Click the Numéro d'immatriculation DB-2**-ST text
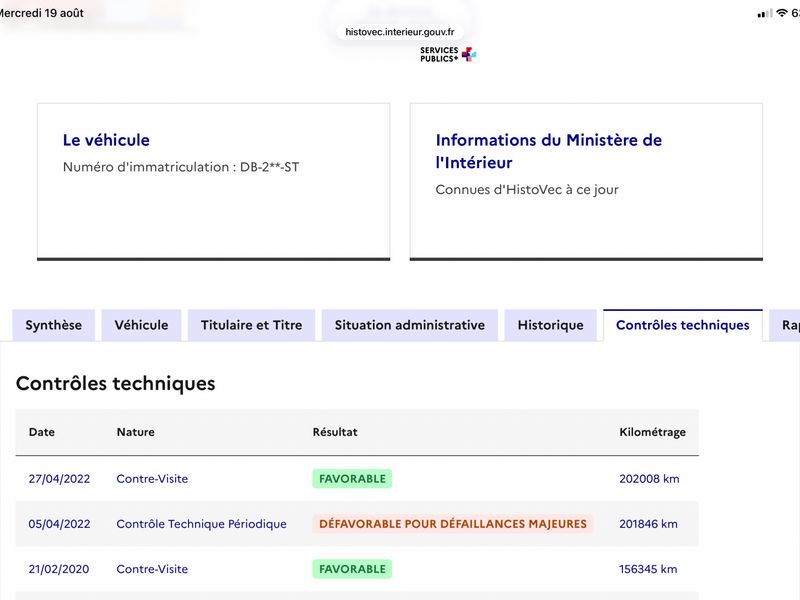 click(x=181, y=167)
